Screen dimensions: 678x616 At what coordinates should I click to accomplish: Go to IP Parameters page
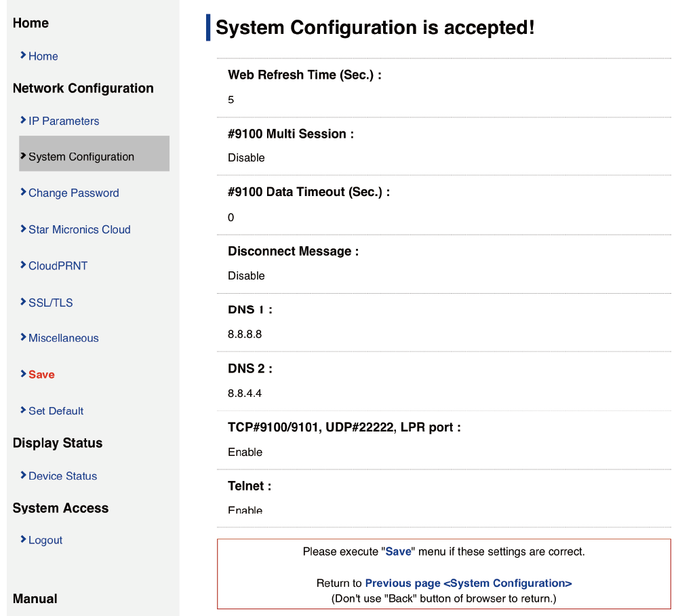tap(64, 121)
